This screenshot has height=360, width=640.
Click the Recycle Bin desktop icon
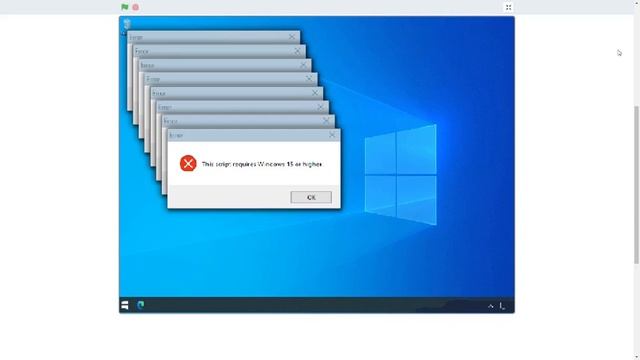click(127, 24)
